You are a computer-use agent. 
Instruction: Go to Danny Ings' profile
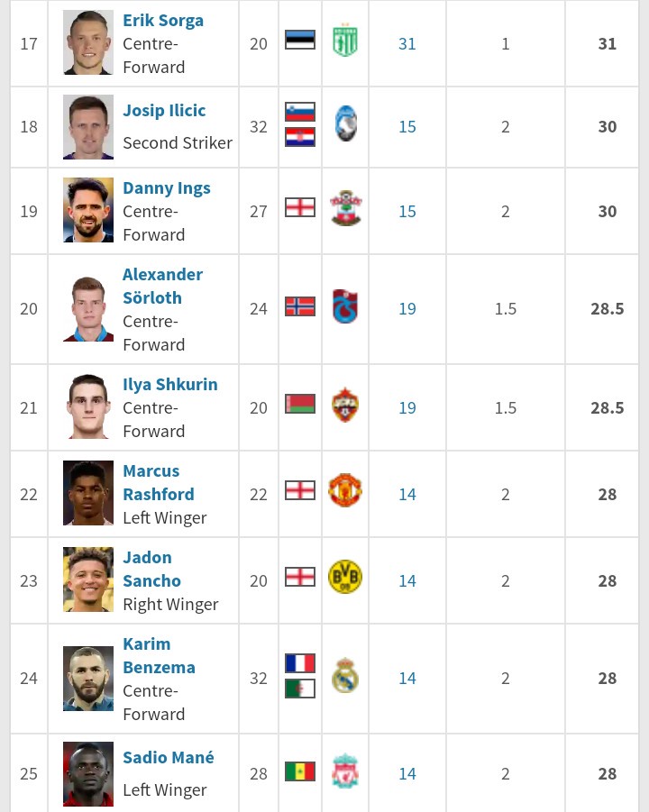(x=167, y=187)
